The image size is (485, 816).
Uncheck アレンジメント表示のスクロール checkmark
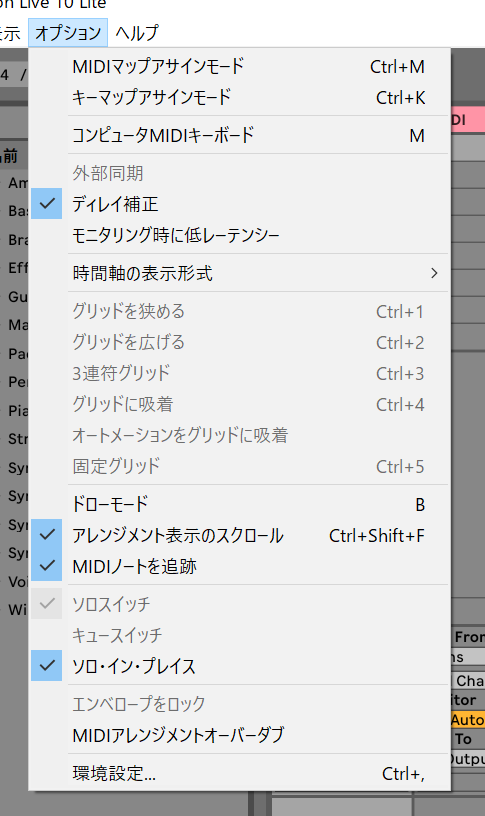(x=46, y=535)
